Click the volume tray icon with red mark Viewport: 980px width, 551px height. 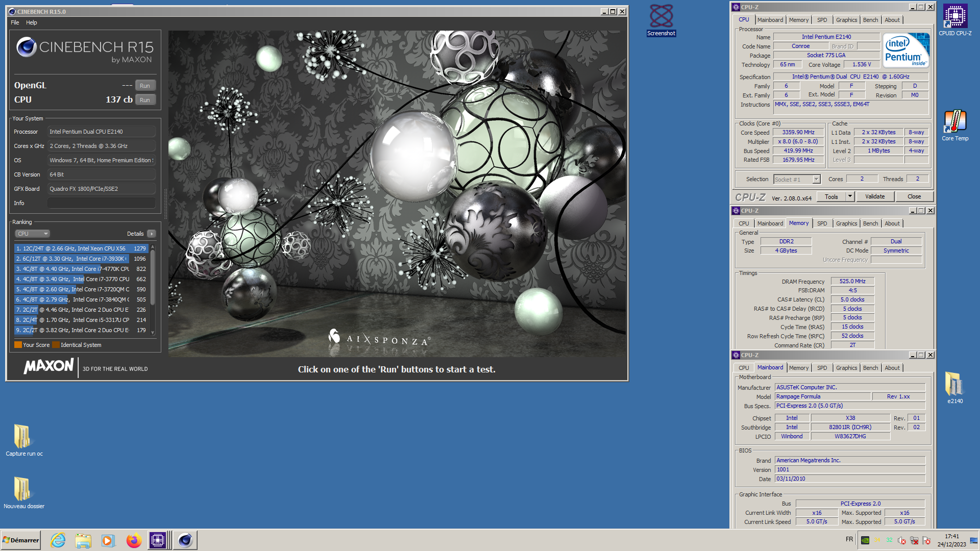[x=902, y=540]
